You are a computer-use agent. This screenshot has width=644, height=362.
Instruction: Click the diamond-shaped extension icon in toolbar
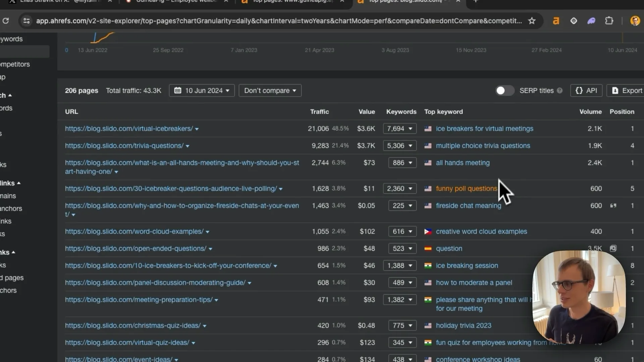pos(574,21)
